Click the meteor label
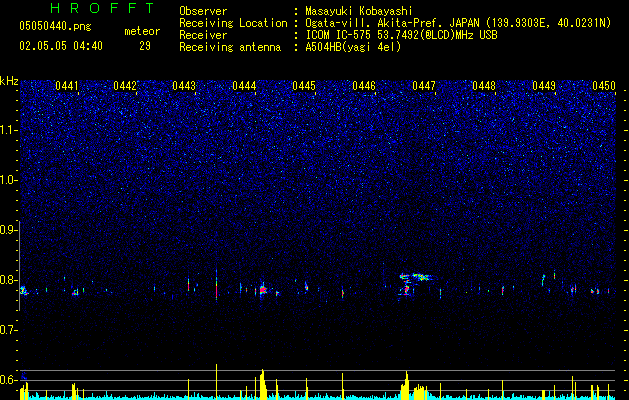Image resolution: width=629 pixels, height=400 pixels. pos(142,31)
